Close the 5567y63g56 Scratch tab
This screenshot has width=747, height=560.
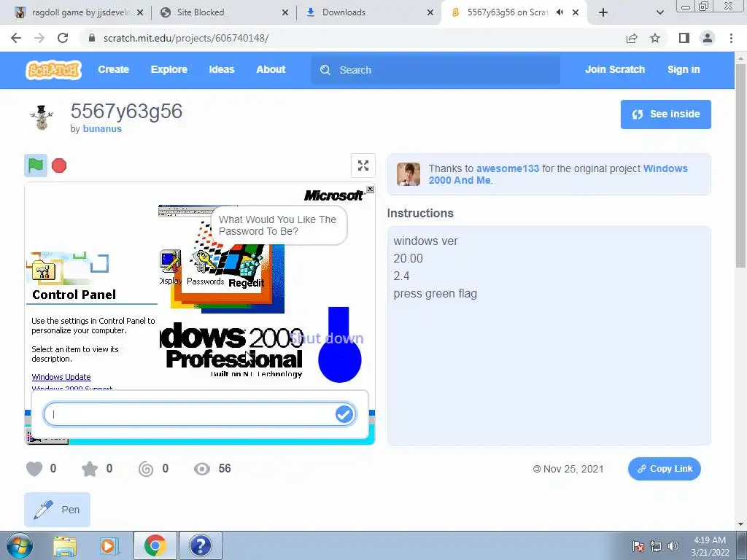point(576,12)
